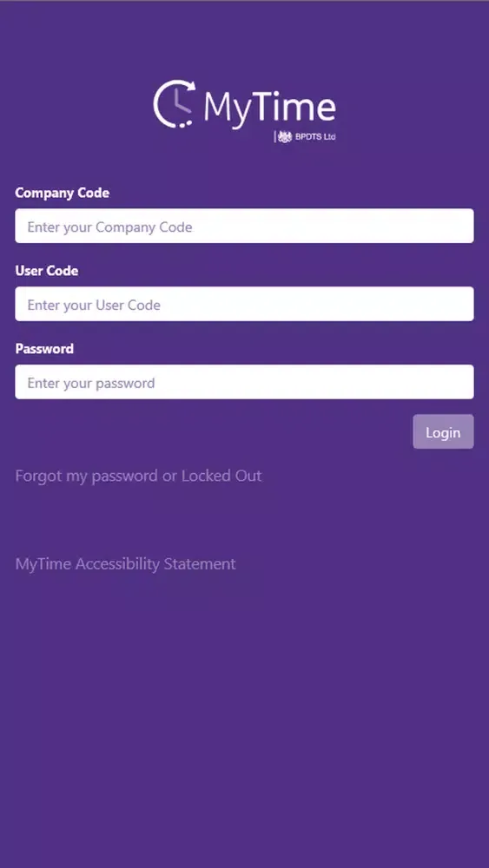489x868 pixels.
Task: Click the vertical divider beside BPDTS crest
Action: (275, 137)
